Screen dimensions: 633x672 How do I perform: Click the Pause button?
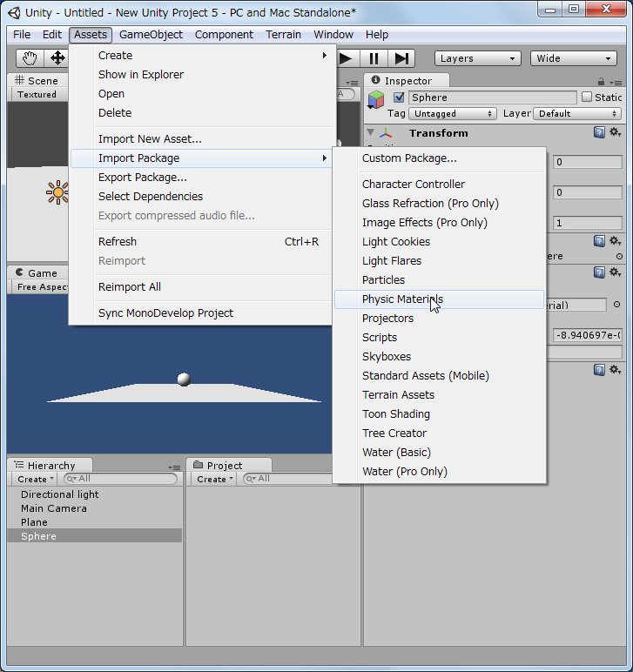(x=374, y=58)
